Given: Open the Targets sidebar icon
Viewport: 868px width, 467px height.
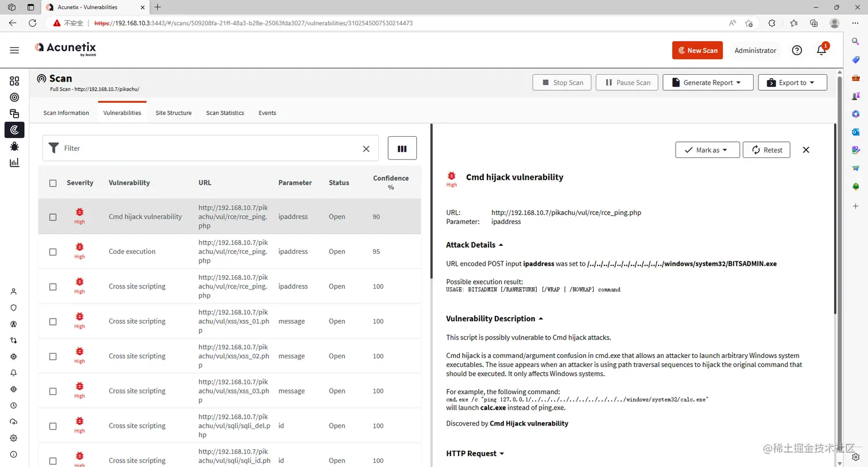Looking at the screenshot, I should click(14, 97).
